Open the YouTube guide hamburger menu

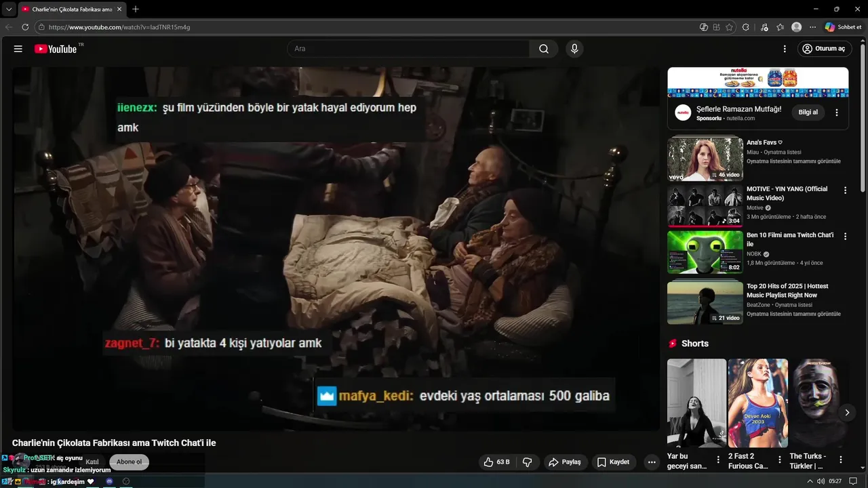coord(18,49)
